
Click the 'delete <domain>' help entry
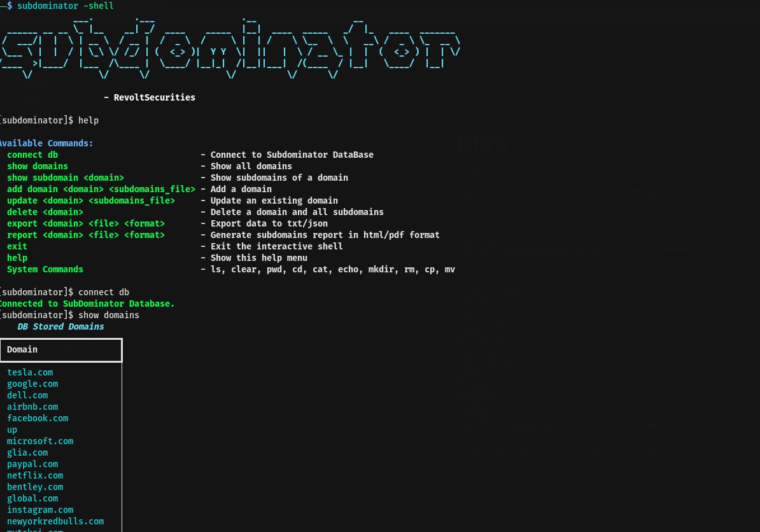point(45,212)
